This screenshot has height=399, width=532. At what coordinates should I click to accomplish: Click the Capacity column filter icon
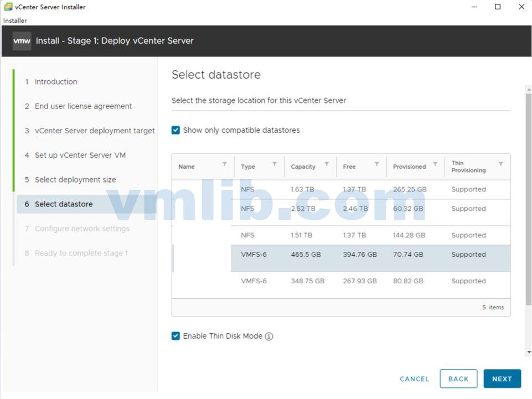[x=327, y=164]
